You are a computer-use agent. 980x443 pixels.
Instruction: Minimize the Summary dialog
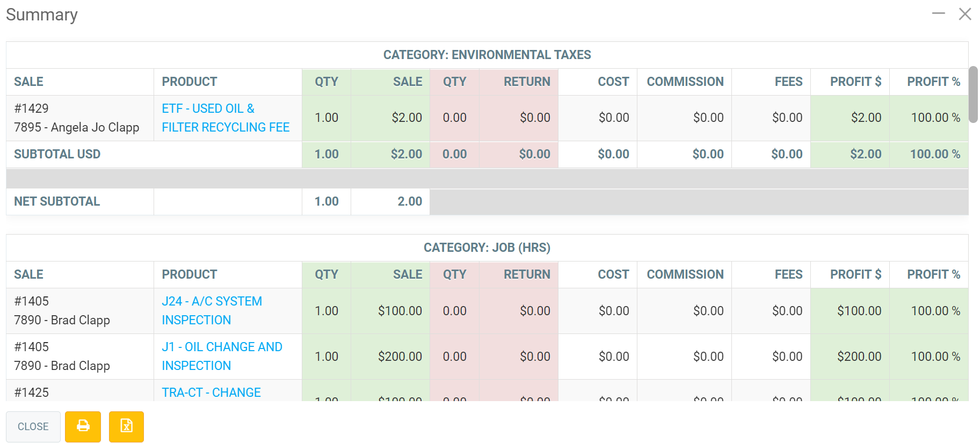tap(938, 14)
